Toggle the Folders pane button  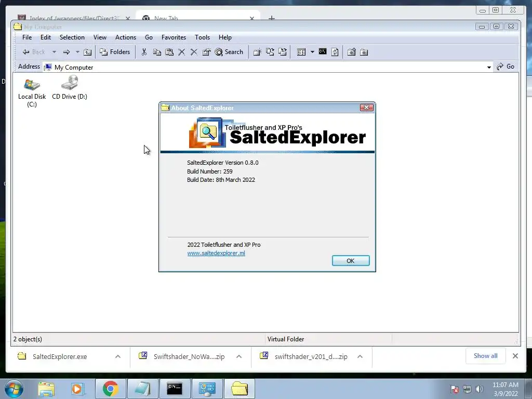(115, 52)
